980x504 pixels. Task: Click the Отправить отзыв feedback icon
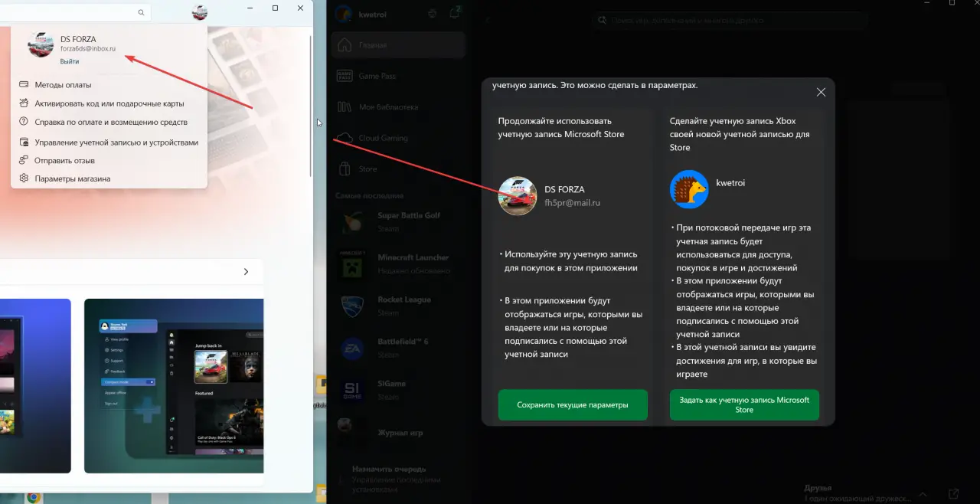click(x=24, y=161)
